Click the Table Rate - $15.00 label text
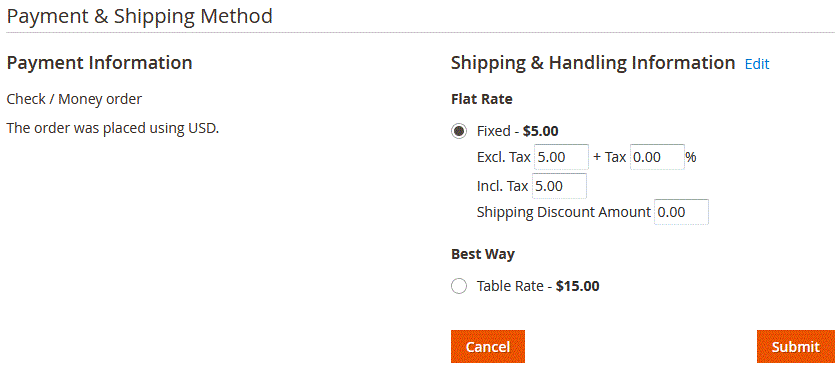 [x=538, y=286]
